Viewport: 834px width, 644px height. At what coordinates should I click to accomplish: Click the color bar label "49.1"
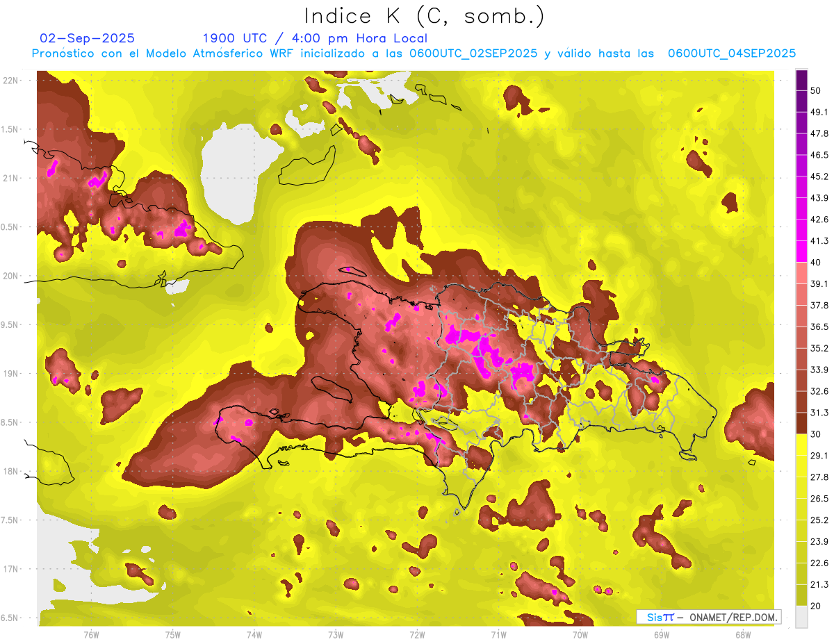click(x=819, y=113)
